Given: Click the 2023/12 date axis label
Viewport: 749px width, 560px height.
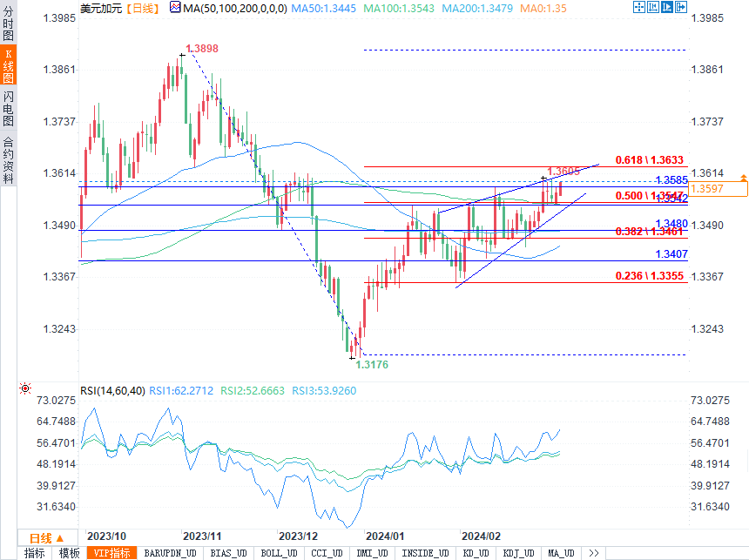Looking at the screenshot, I should 298,536.
